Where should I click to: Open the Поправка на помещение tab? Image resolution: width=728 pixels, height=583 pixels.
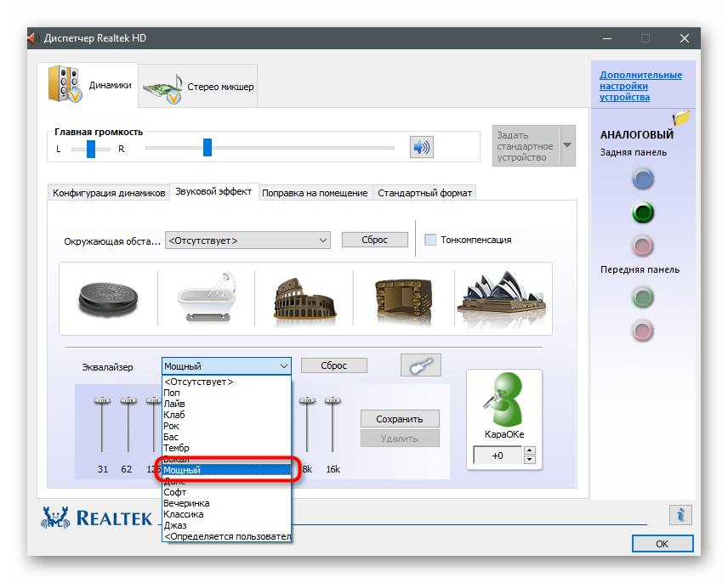[x=315, y=193]
